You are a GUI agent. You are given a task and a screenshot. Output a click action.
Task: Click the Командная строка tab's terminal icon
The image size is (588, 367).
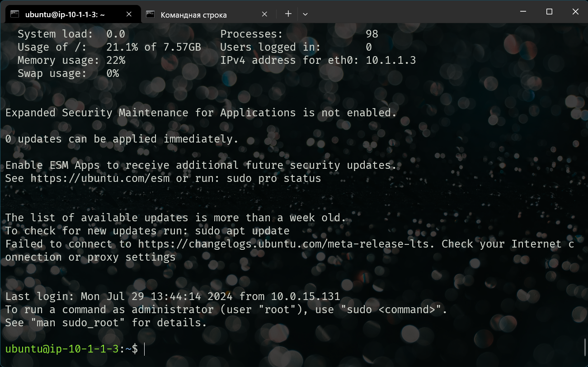click(151, 14)
